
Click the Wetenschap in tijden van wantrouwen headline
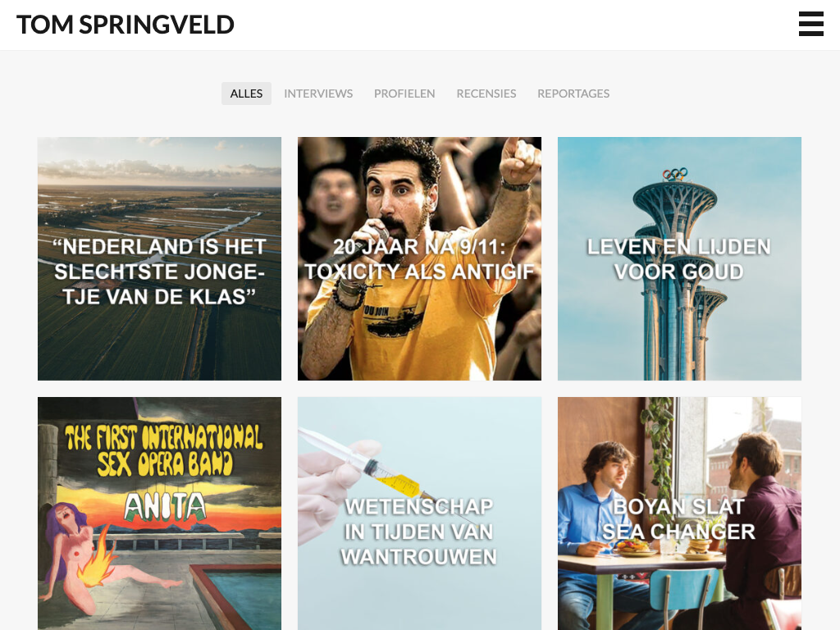(x=419, y=532)
